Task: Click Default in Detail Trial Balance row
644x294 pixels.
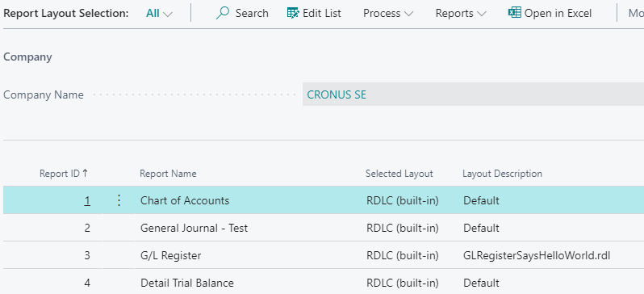Action: 481,283
